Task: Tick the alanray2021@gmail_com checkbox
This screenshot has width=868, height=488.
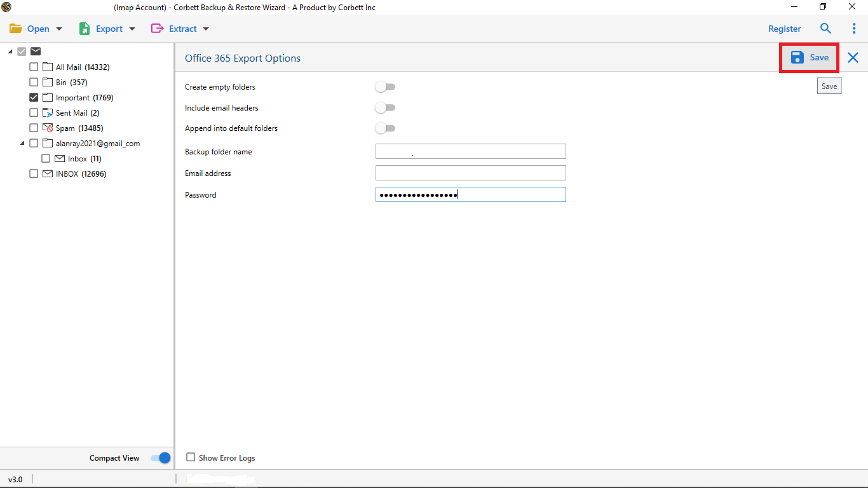Action: point(34,143)
